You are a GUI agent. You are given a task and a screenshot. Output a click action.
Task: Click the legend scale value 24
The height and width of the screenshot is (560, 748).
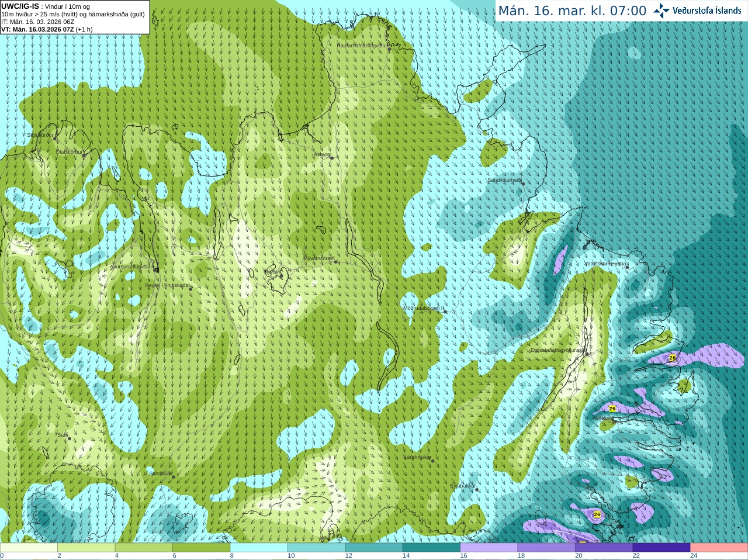point(694,556)
